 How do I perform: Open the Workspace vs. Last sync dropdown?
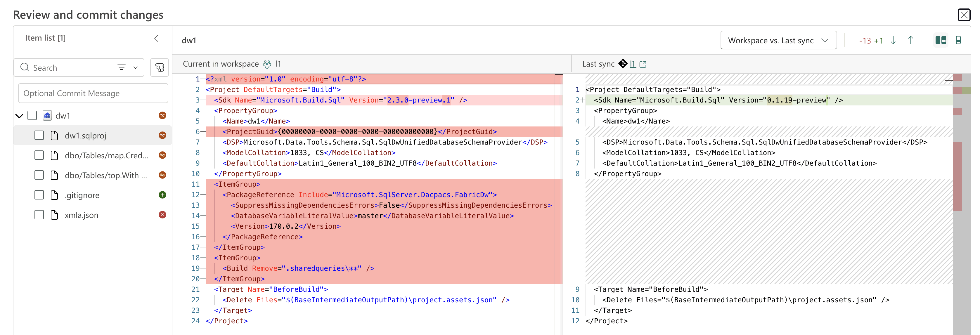[x=778, y=40]
